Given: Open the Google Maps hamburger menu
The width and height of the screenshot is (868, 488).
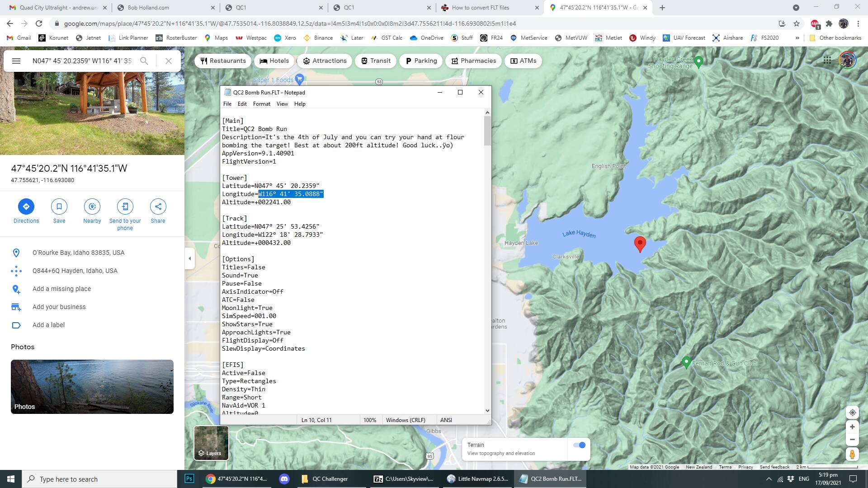Looking at the screenshot, I should pyautogui.click(x=16, y=61).
